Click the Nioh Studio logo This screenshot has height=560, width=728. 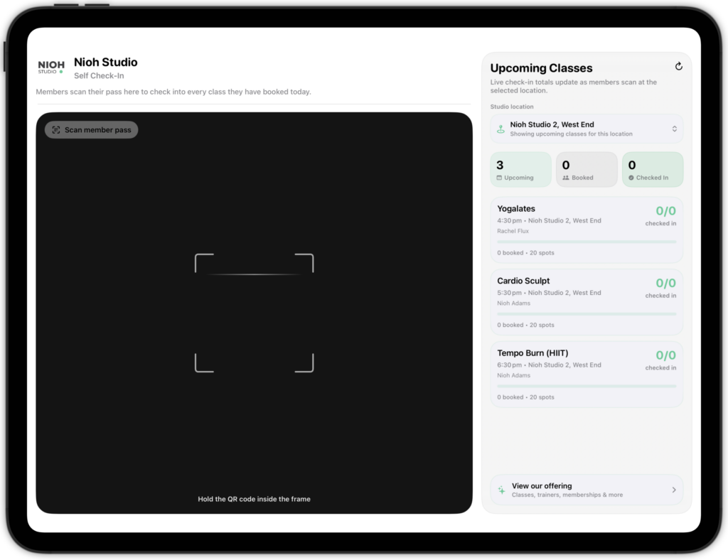tap(51, 68)
